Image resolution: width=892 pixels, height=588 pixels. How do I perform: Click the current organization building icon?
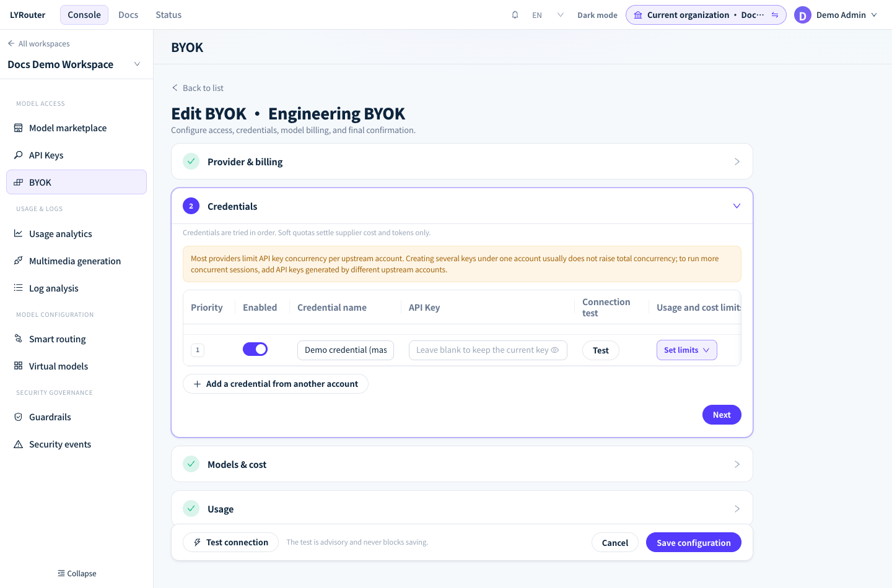638,15
